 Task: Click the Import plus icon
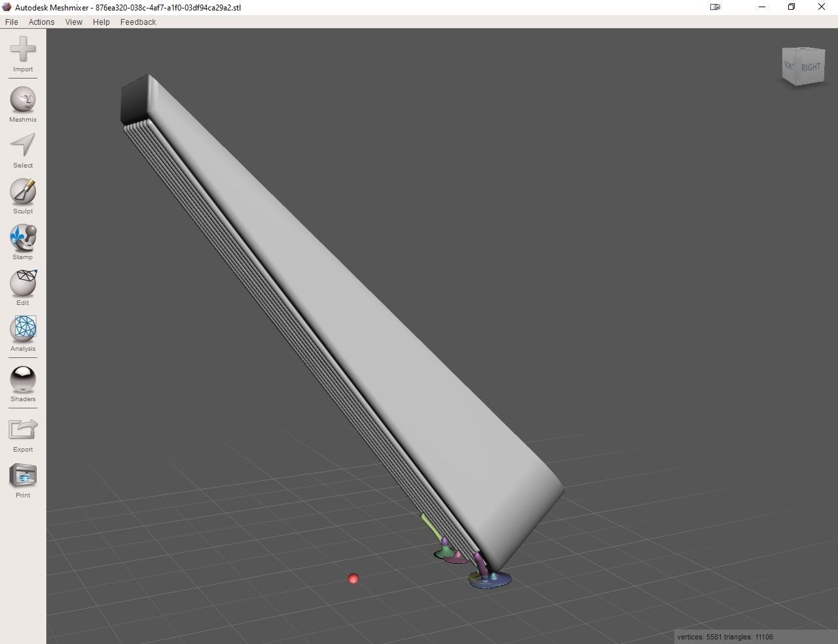(23, 50)
